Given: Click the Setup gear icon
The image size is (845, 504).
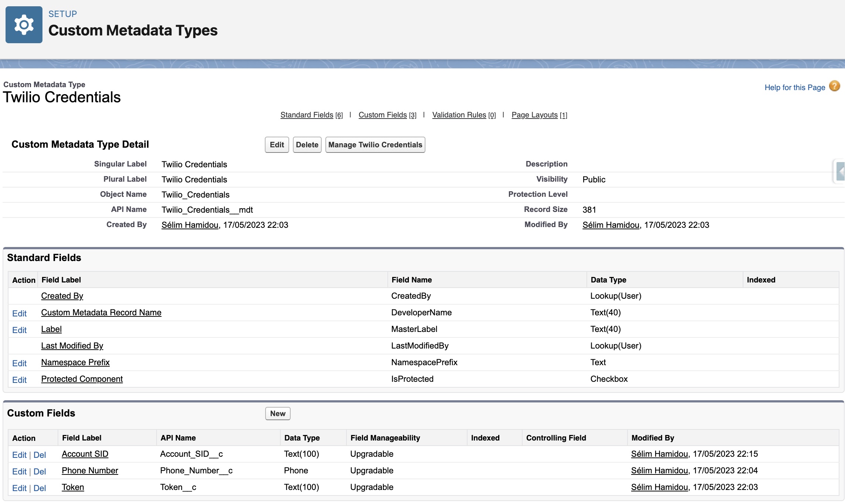Looking at the screenshot, I should [x=24, y=25].
